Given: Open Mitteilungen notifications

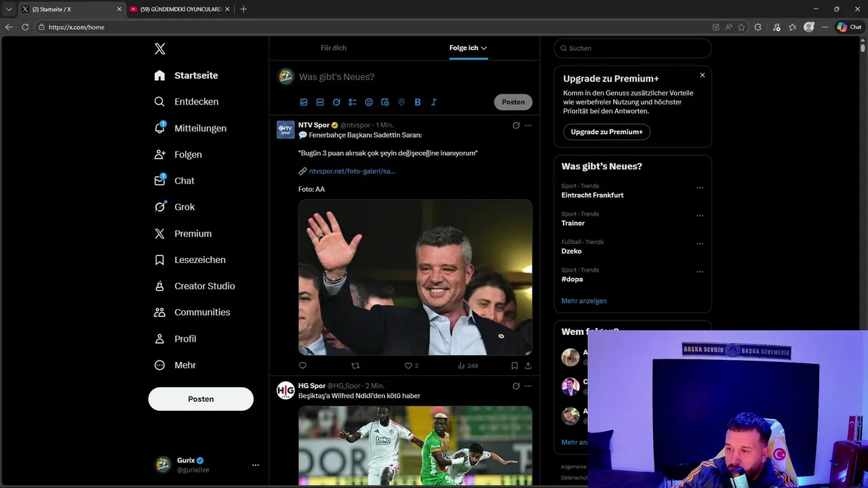Looking at the screenshot, I should point(190,128).
